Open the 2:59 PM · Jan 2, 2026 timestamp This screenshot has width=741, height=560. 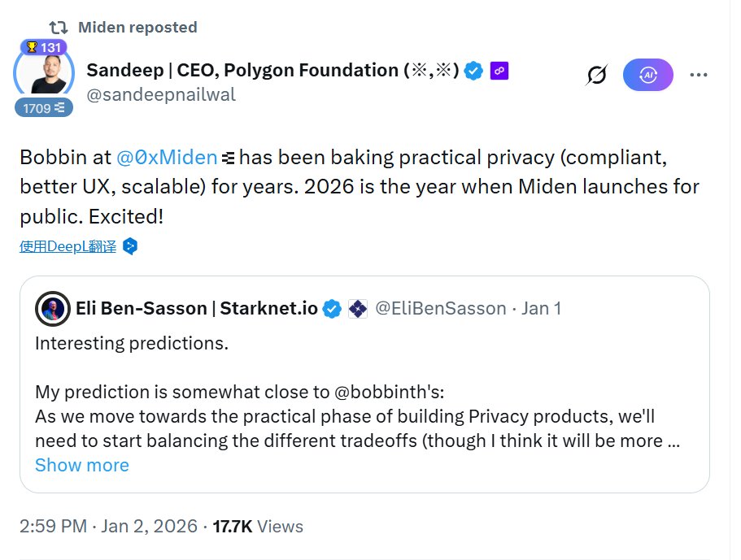pyautogui.click(x=108, y=526)
